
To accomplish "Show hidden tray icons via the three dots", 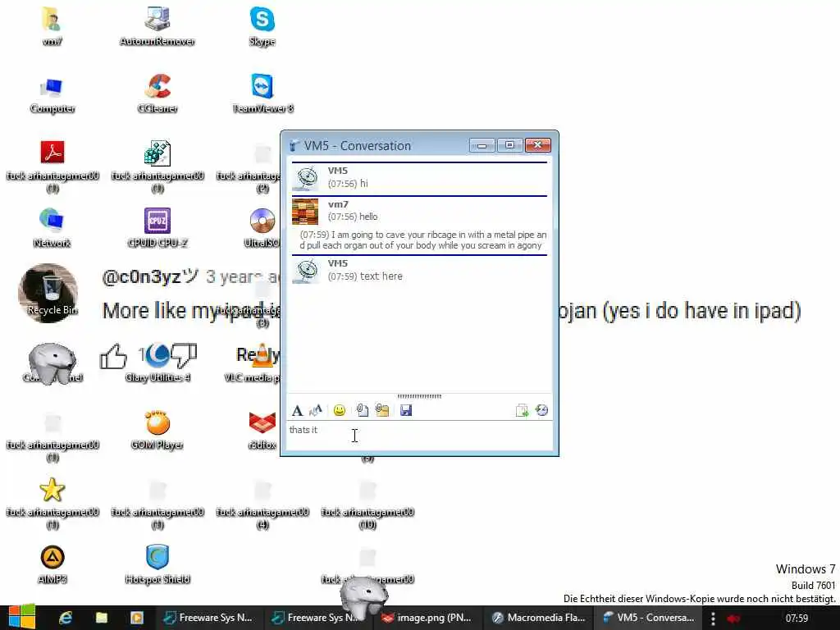I will pyautogui.click(x=713, y=619).
